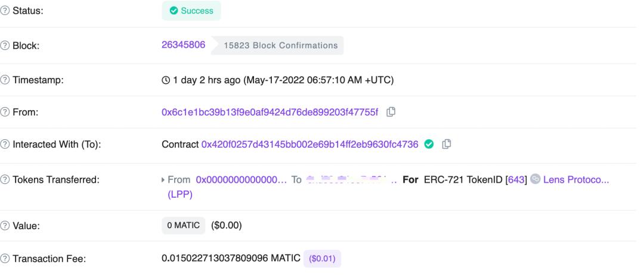Open the sender address 0x6c1e1bc3...
The image size is (644, 275).
[x=270, y=112]
